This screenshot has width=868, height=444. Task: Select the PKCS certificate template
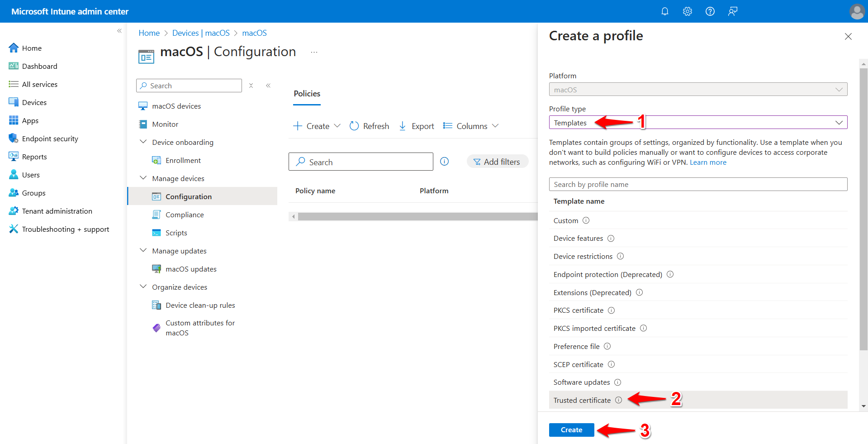point(698,310)
